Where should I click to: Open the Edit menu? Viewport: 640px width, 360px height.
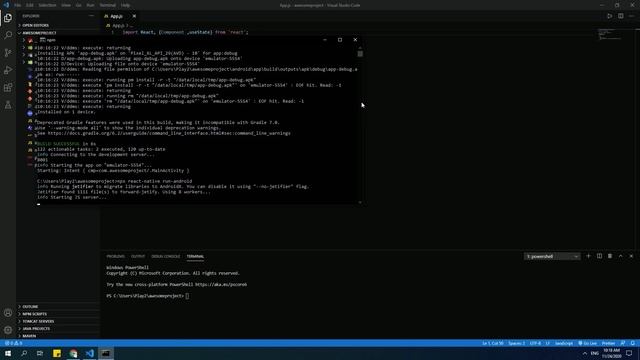pyautogui.click(x=30, y=5)
